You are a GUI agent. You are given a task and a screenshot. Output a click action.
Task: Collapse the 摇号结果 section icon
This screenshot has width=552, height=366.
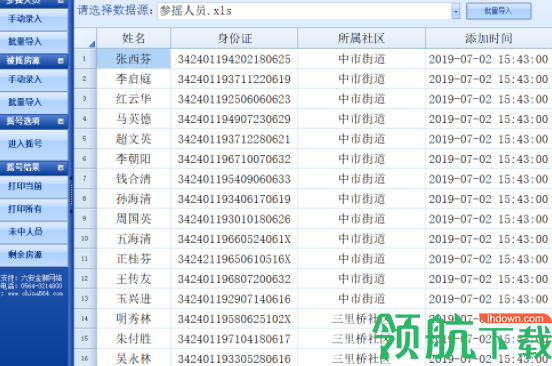pos(61,168)
